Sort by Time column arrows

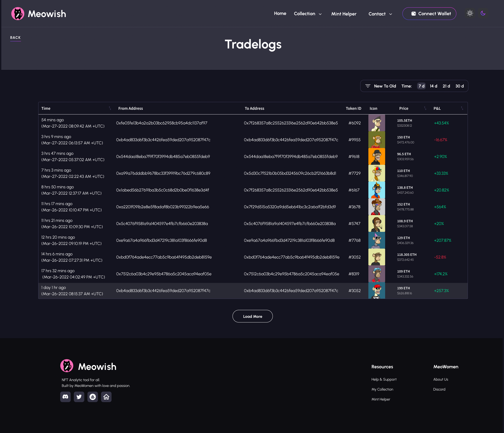tap(110, 108)
